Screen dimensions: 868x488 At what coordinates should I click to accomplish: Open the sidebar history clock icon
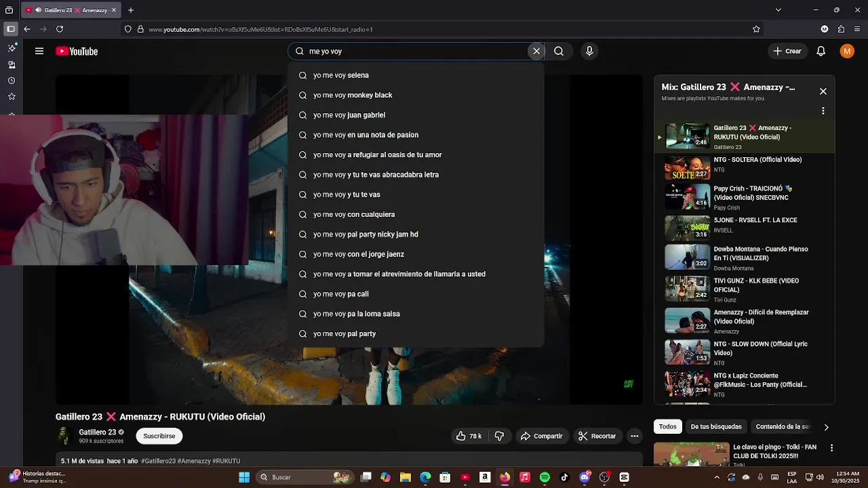coord(12,81)
